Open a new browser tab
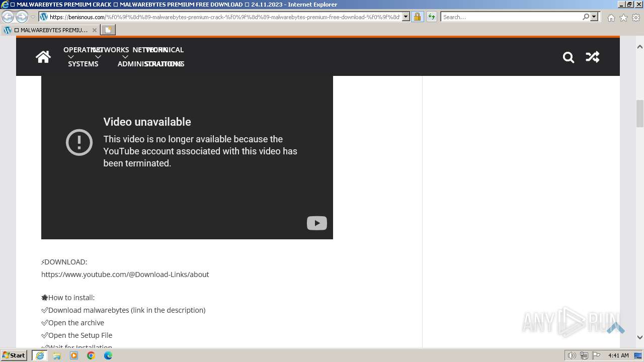 pyautogui.click(x=108, y=30)
